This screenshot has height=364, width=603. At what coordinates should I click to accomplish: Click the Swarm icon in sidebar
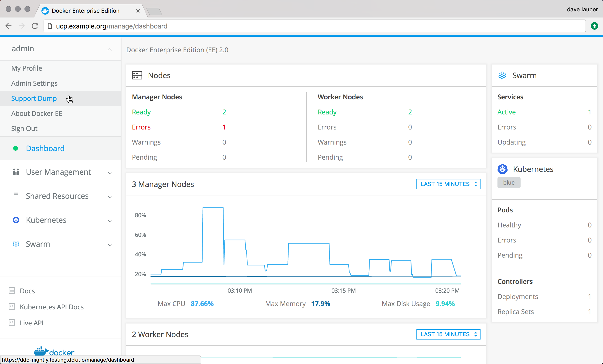tap(16, 244)
